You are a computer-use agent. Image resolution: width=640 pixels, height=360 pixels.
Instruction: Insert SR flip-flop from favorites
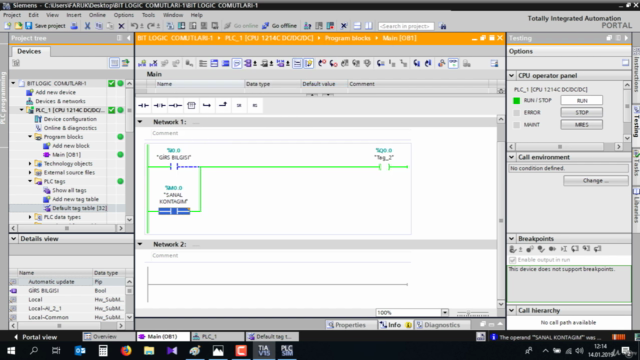point(239,105)
